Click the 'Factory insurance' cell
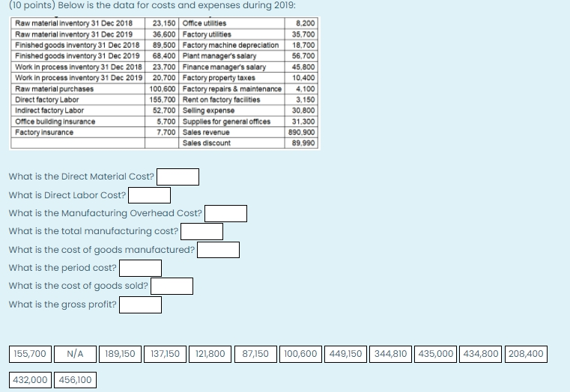This screenshot has width=570, height=392. (x=78, y=132)
